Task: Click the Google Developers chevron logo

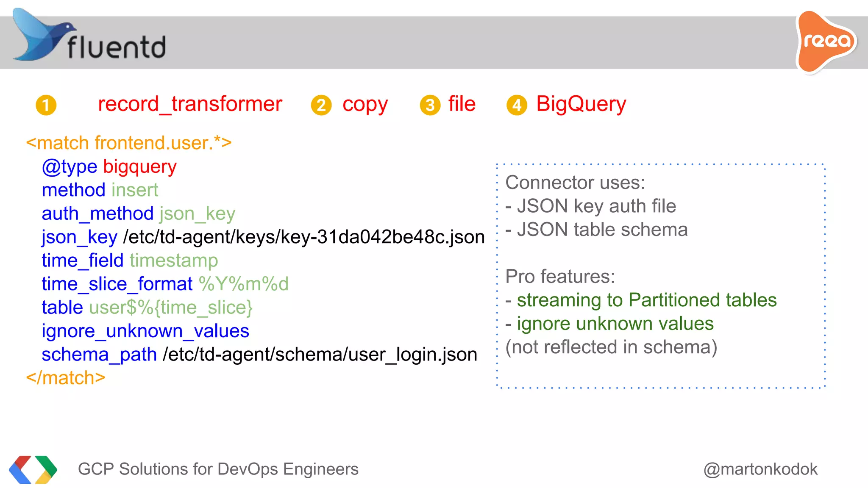Action: coord(33,469)
